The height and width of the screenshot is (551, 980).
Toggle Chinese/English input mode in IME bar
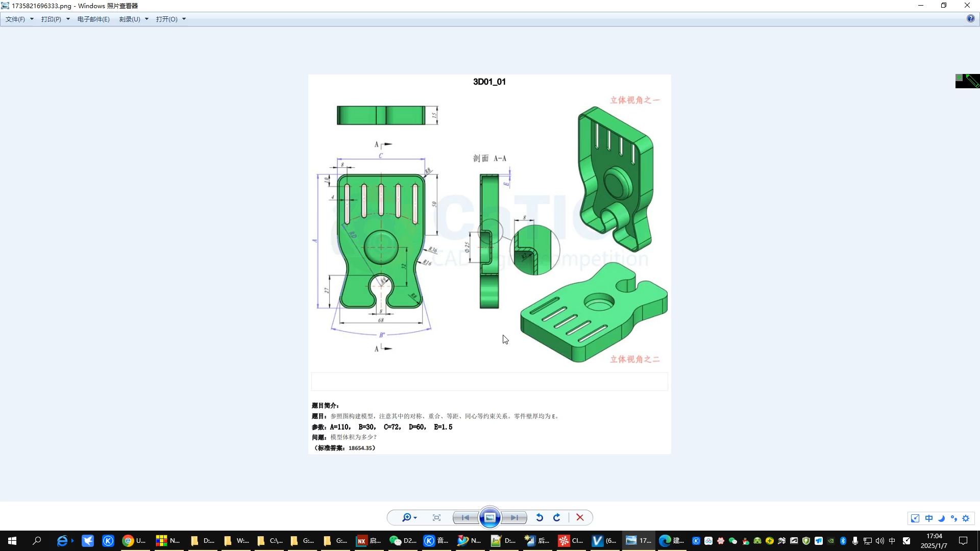pyautogui.click(x=928, y=518)
